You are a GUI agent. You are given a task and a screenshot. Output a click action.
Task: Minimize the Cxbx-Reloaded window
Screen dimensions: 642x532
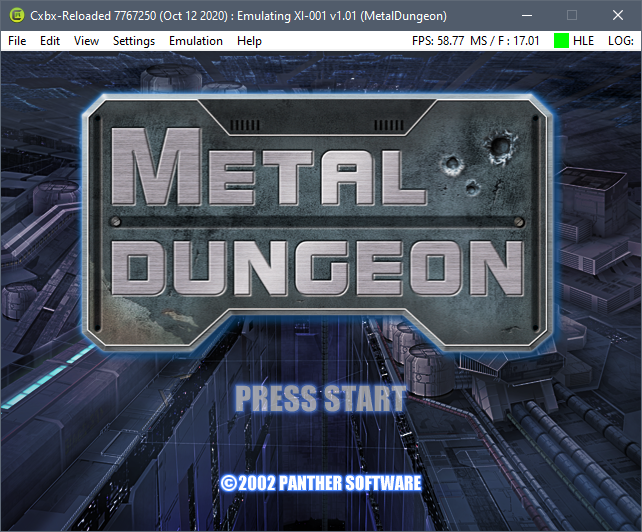pyautogui.click(x=527, y=16)
